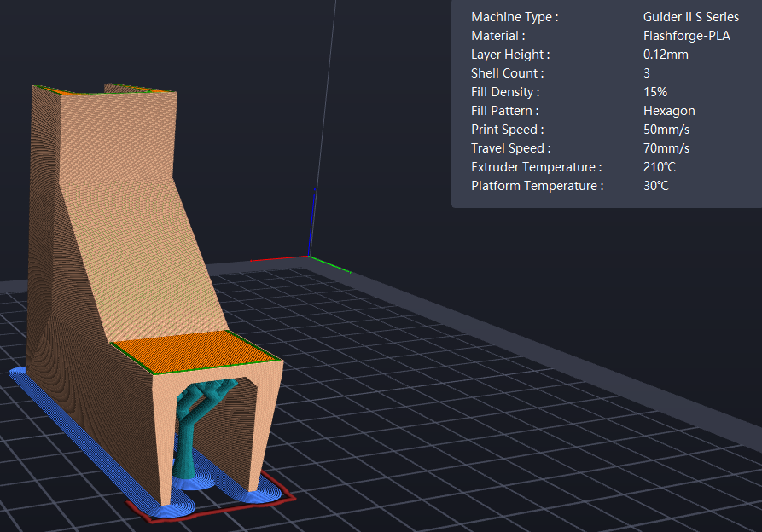Click the Machine Type label
762x532 pixels.
515,17
